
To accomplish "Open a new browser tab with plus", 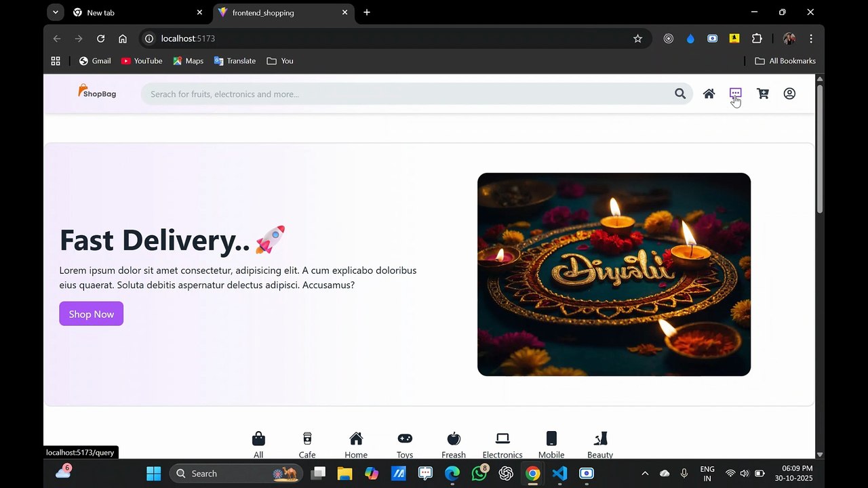I will pyautogui.click(x=367, y=12).
